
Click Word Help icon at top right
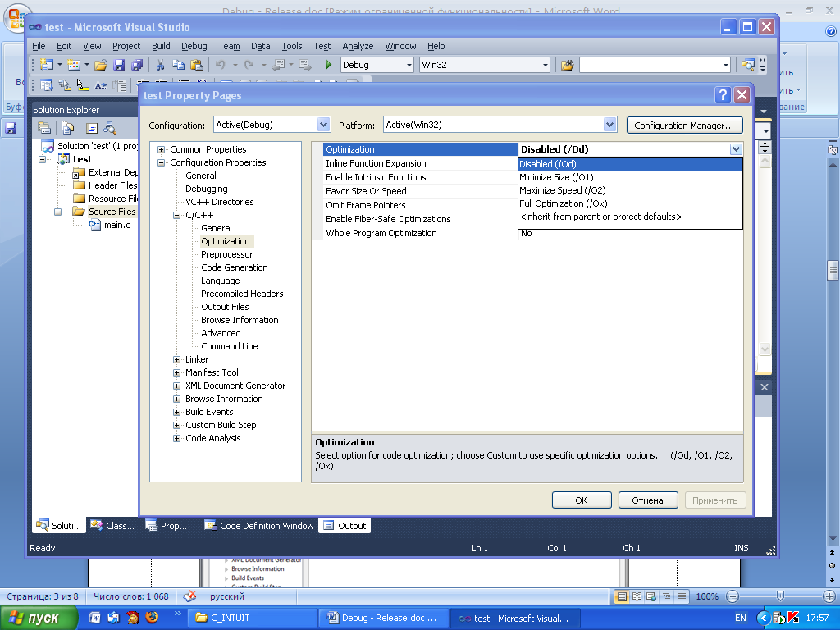pos(831,32)
